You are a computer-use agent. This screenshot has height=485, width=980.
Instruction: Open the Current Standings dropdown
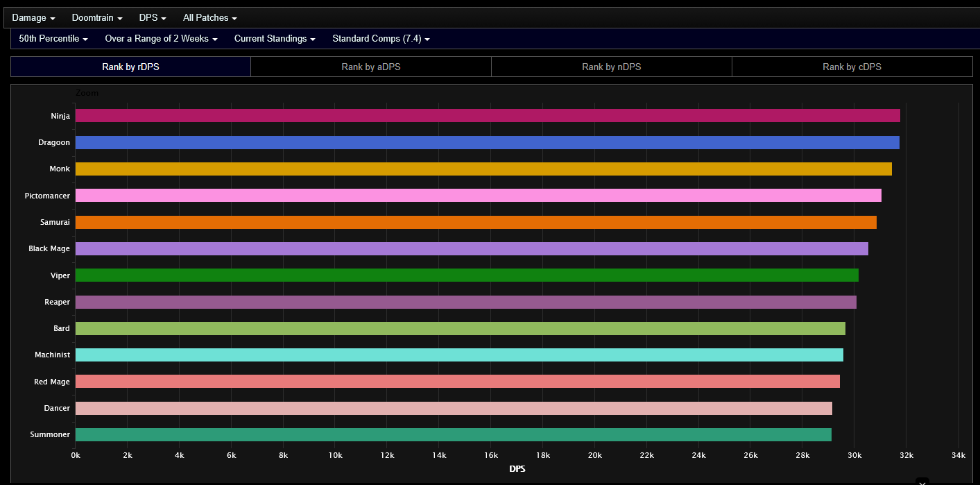pyautogui.click(x=275, y=39)
